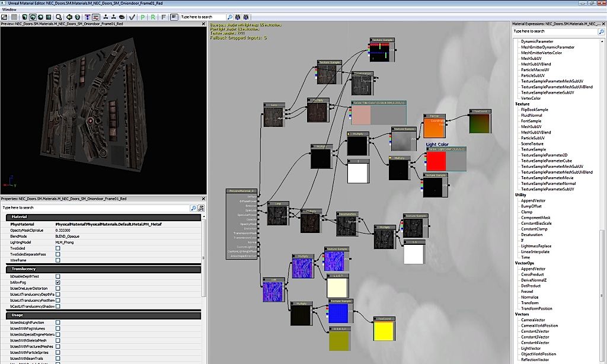Viewport: 607px width, 364px height.
Task: Select the pink Tile Color parameter swatch
Action: pyautogui.click(x=361, y=115)
